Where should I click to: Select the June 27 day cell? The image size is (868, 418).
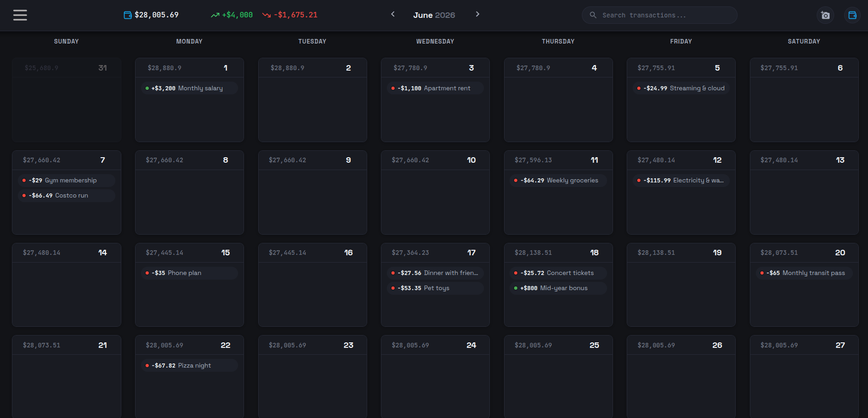(804, 377)
